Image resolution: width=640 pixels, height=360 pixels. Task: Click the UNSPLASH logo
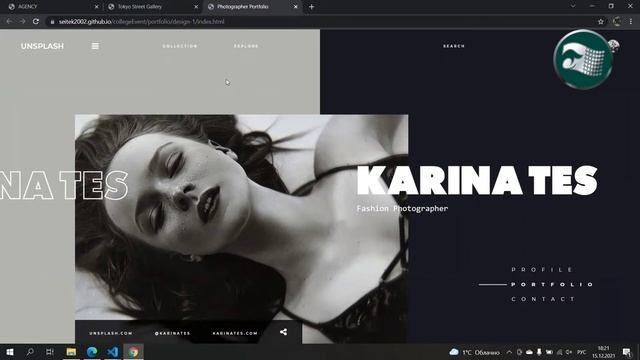42,46
